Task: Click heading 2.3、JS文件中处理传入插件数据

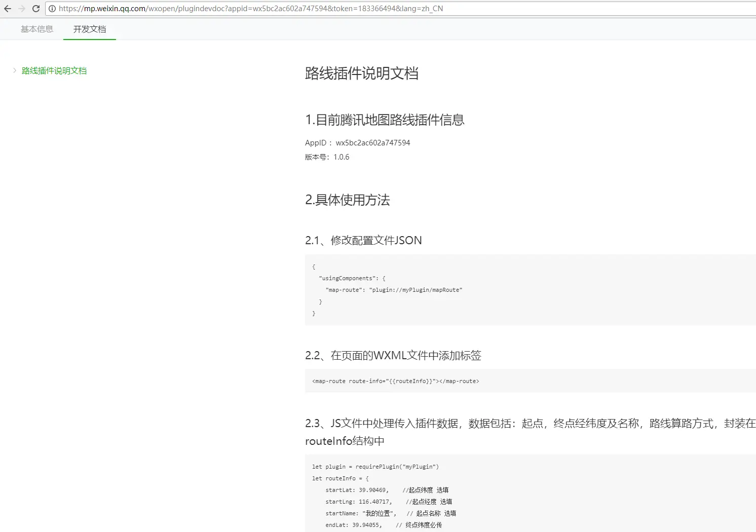Action: [x=531, y=432]
